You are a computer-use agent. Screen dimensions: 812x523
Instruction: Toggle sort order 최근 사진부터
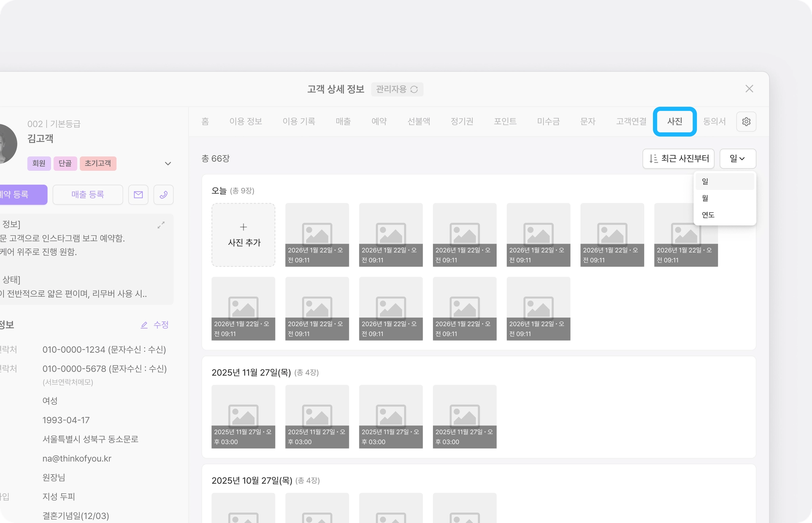coord(678,158)
